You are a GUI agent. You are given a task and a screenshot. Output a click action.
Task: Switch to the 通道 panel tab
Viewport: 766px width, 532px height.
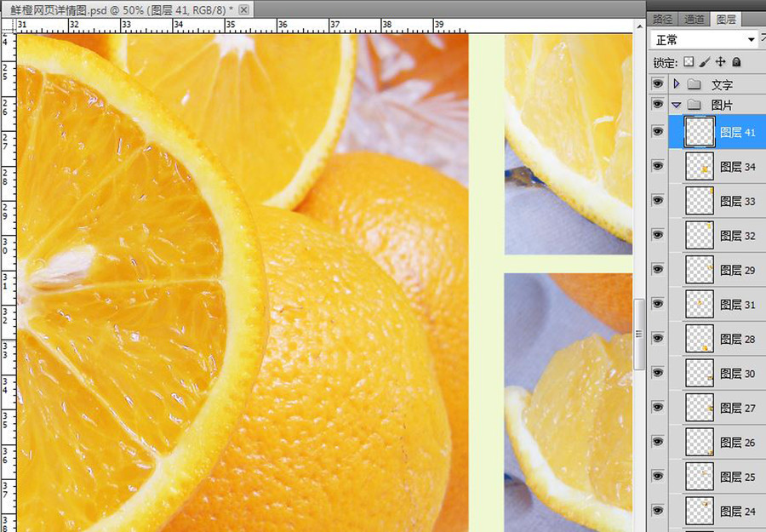pos(695,19)
